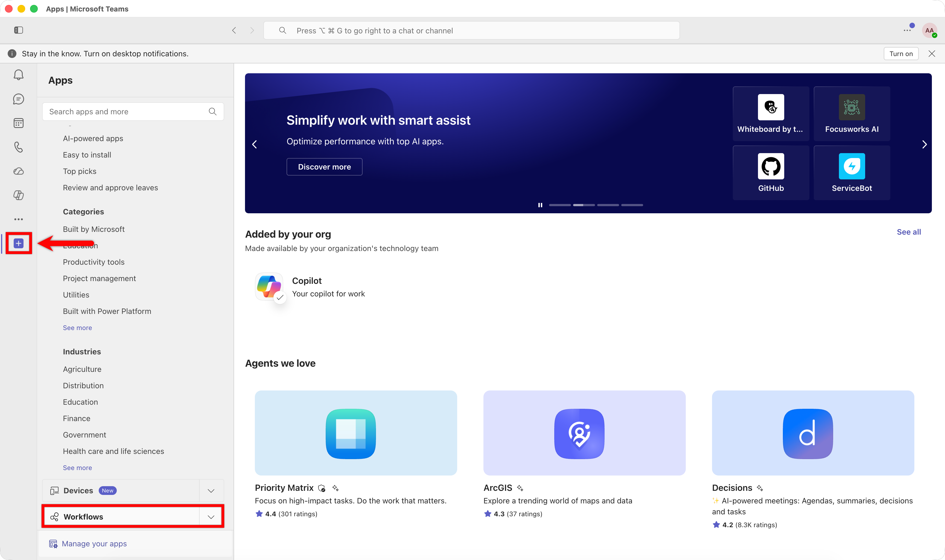Image resolution: width=945 pixels, height=560 pixels.
Task: Select Agriculture industry
Action: 82,369
